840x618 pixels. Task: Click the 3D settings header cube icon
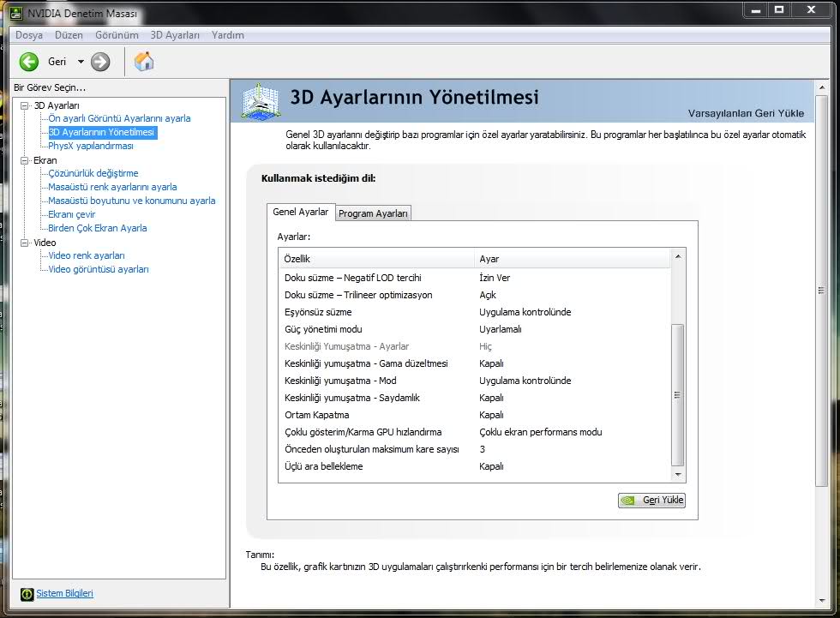pyautogui.click(x=260, y=100)
